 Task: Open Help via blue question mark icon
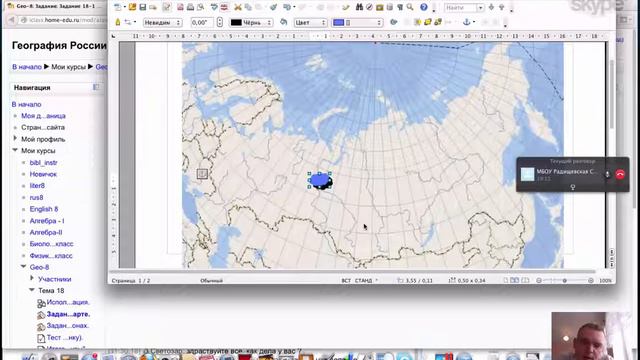tap(424, 7)
